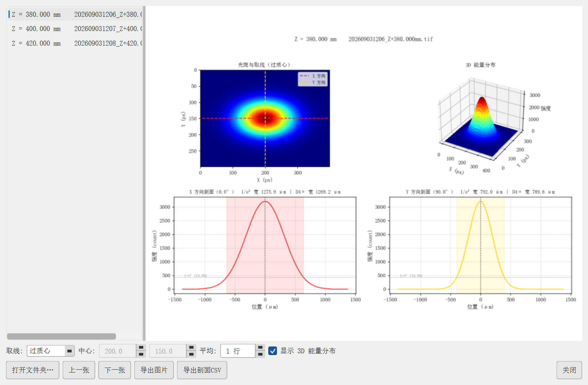Click the Y 方向剖面 profile chart
This screenshot has width=588, height=385.
(481, 245)
